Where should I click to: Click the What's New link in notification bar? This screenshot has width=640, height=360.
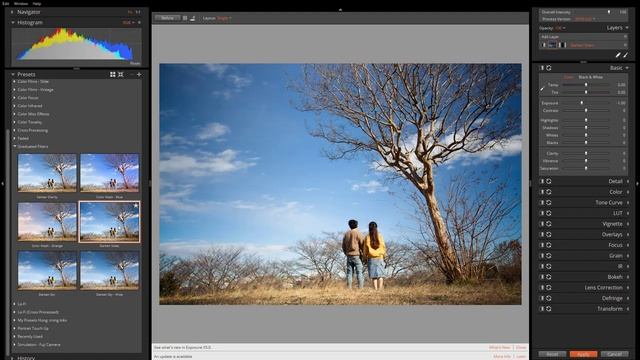tap(500, 347)
